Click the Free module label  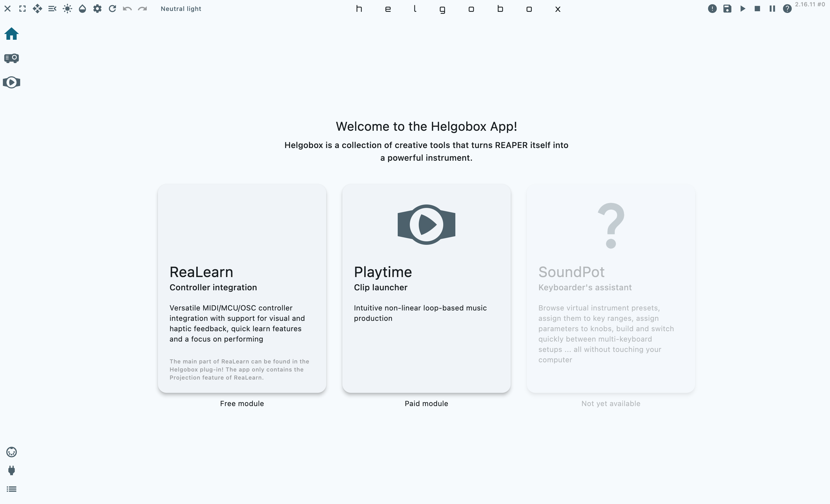[x=242, y=403]
